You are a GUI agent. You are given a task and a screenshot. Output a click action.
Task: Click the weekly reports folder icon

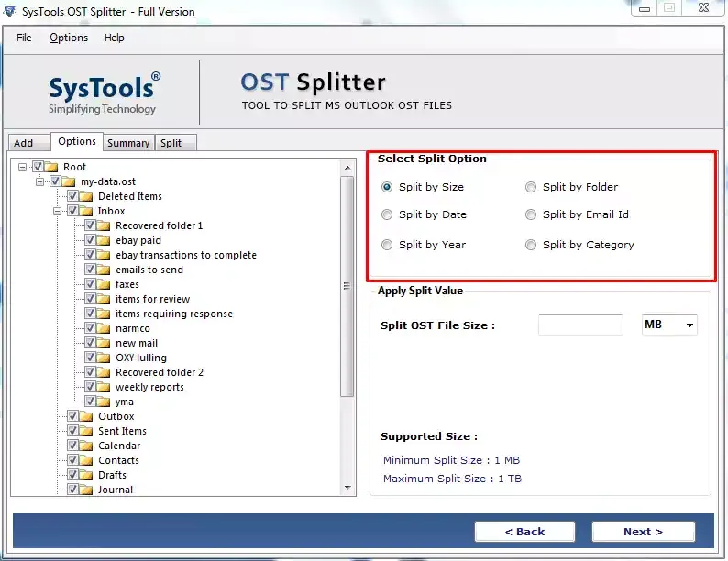(104, 387)
